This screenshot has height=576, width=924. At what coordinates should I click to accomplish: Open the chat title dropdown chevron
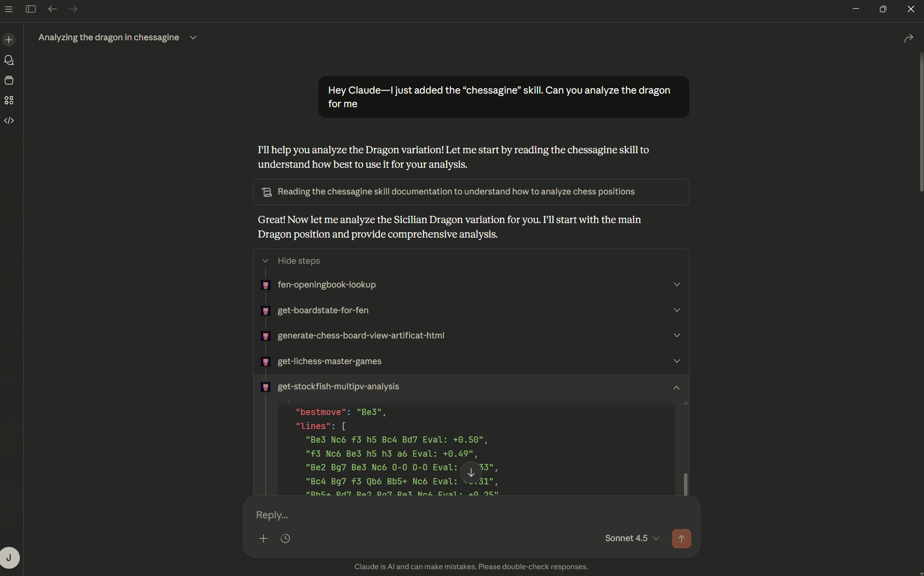tap(193, 38)
